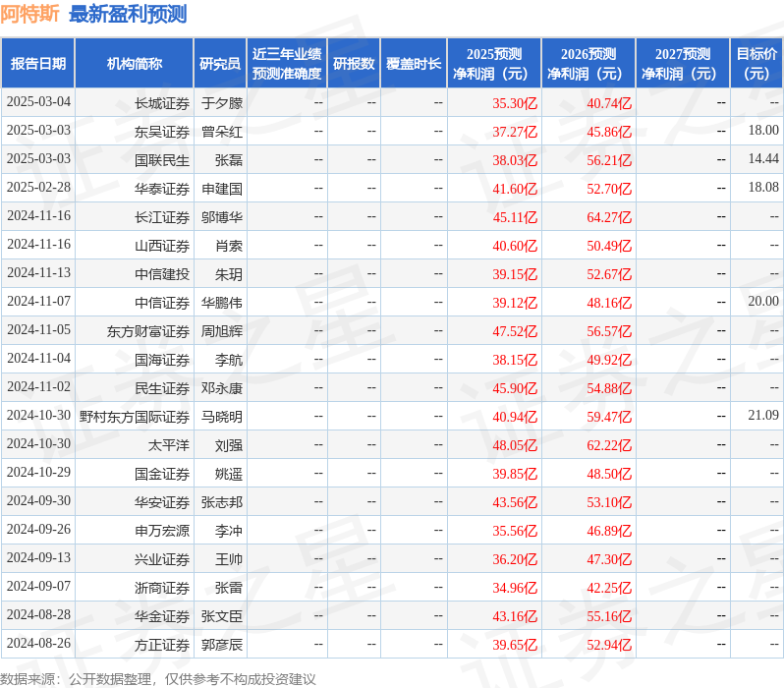The image size is (784, 688).
Task: Click institution 兴业证券
Action: [162, 560]
